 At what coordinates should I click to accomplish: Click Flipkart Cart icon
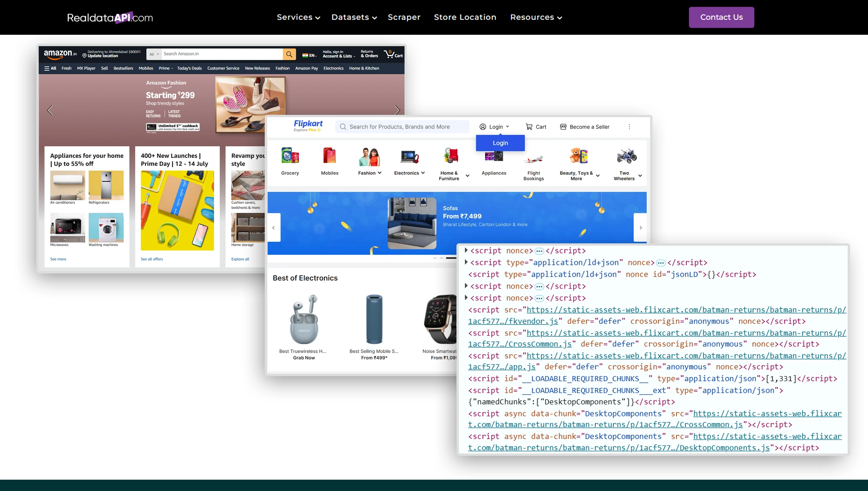pos(529,127)
